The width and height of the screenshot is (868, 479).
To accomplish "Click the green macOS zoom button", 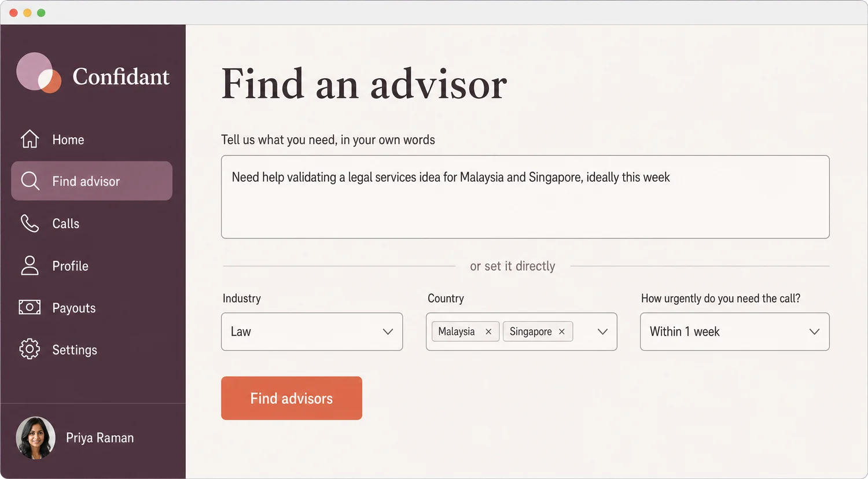I will click(x=41, y=13).
